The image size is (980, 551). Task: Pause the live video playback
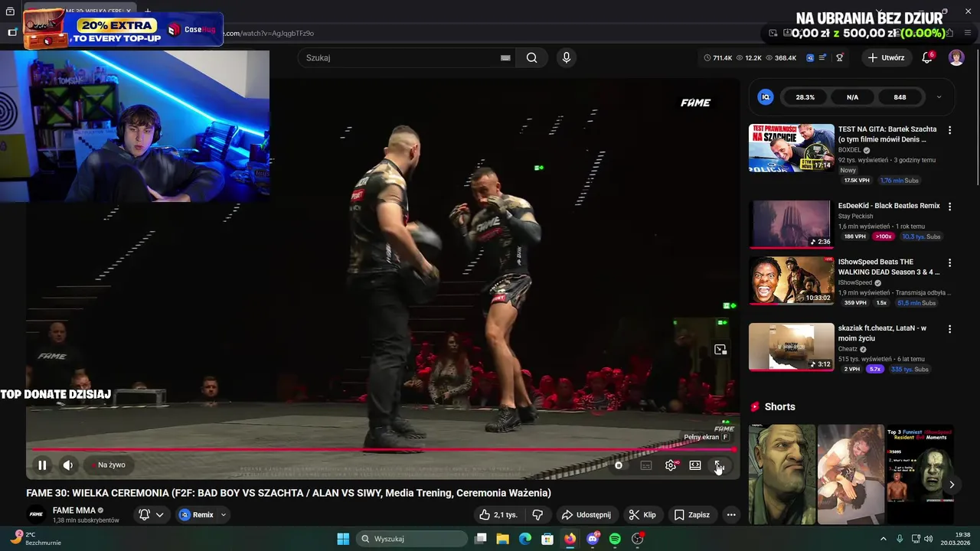point(42,465)
